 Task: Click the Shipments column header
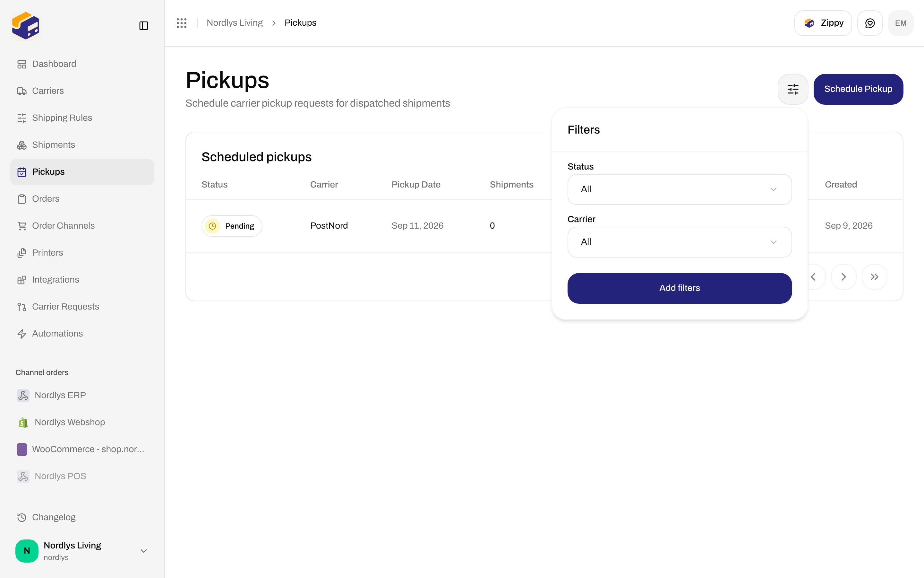point(511,185)
